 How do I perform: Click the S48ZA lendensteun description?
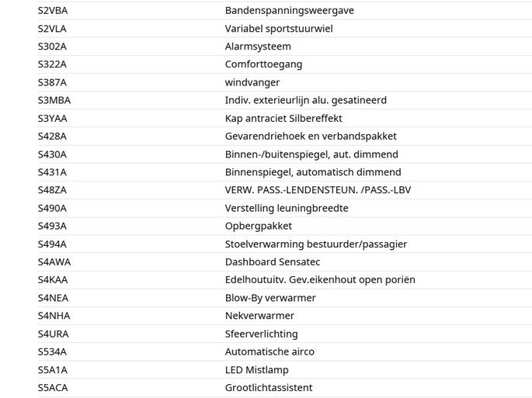[x=318, y=190]
